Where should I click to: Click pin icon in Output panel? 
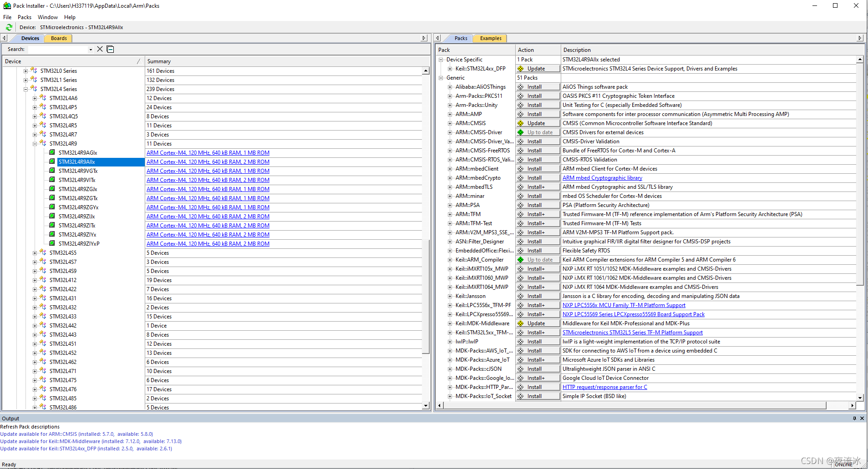tap(854, 419)
